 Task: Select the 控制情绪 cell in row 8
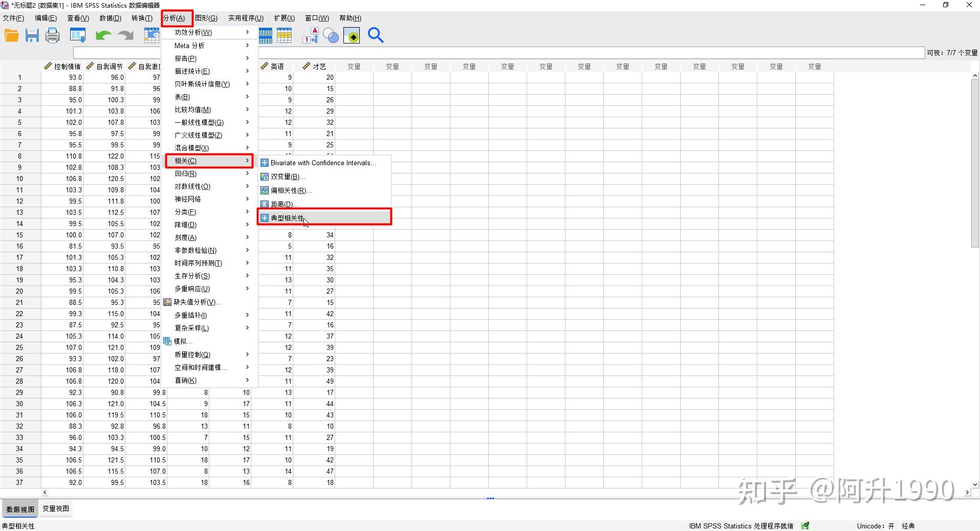pos(62,156)
